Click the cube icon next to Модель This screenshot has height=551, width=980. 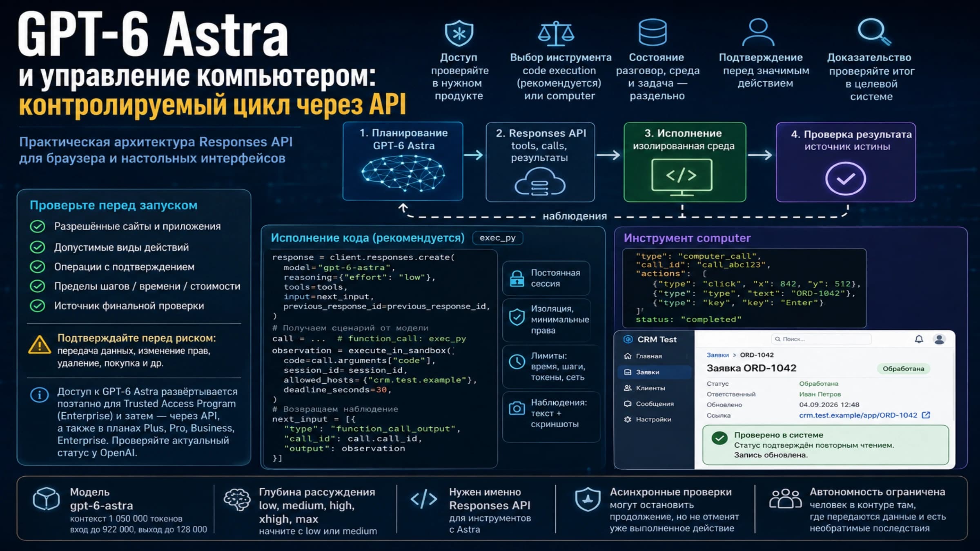tap(46, 499)
